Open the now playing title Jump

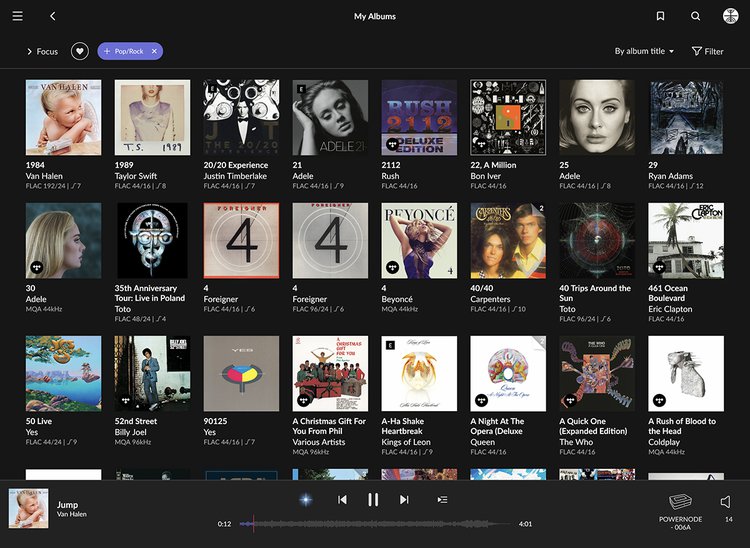(x=67, y=504)
